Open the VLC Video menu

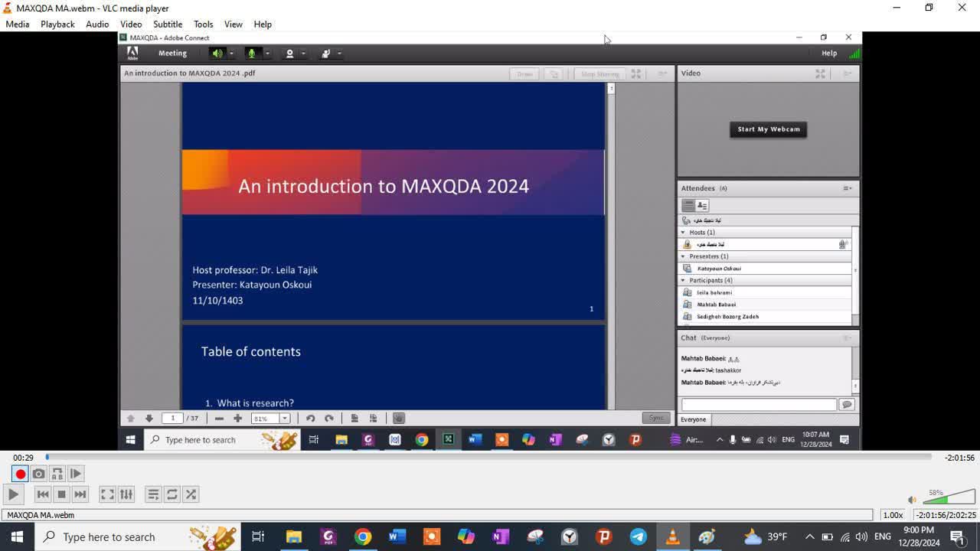[131, 24]
